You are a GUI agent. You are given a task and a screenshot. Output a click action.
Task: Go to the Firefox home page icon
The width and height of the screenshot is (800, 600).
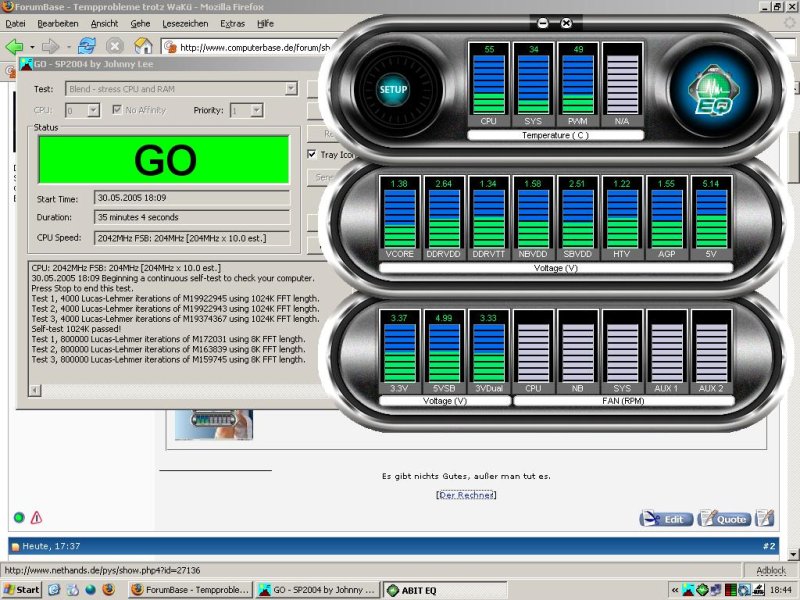[x=143, y=46]
